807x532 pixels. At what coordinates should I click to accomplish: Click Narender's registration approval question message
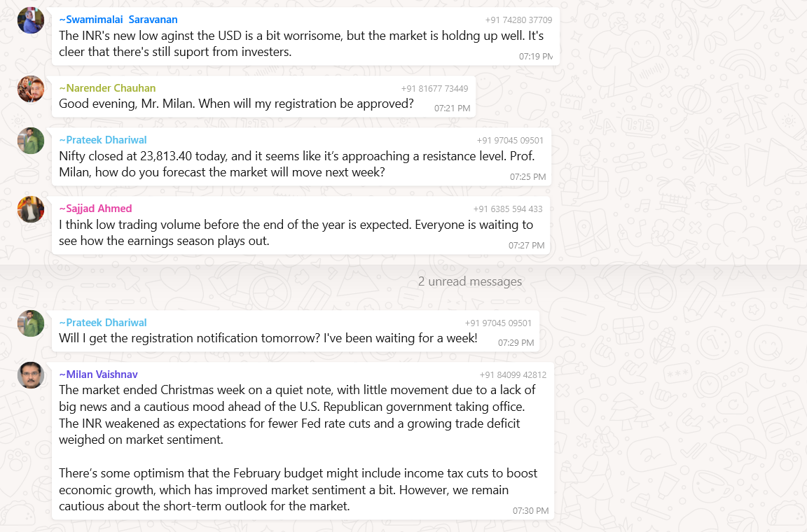click(x=236, y=104)
